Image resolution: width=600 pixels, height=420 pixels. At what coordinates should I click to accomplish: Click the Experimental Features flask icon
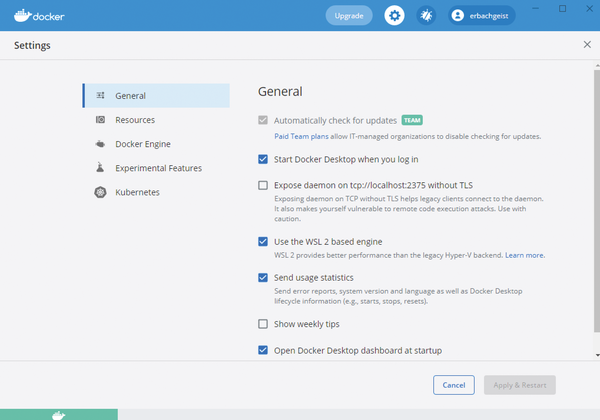coord(100,168)
